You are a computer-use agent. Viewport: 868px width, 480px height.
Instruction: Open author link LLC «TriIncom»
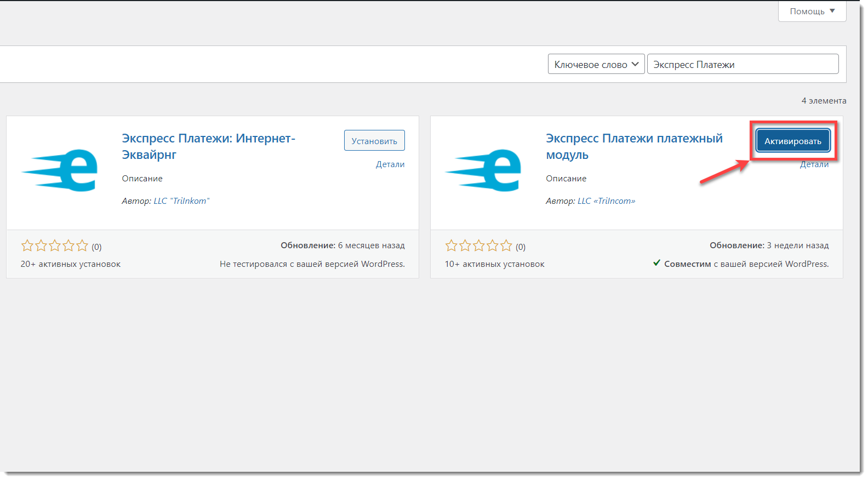[606, 201]
